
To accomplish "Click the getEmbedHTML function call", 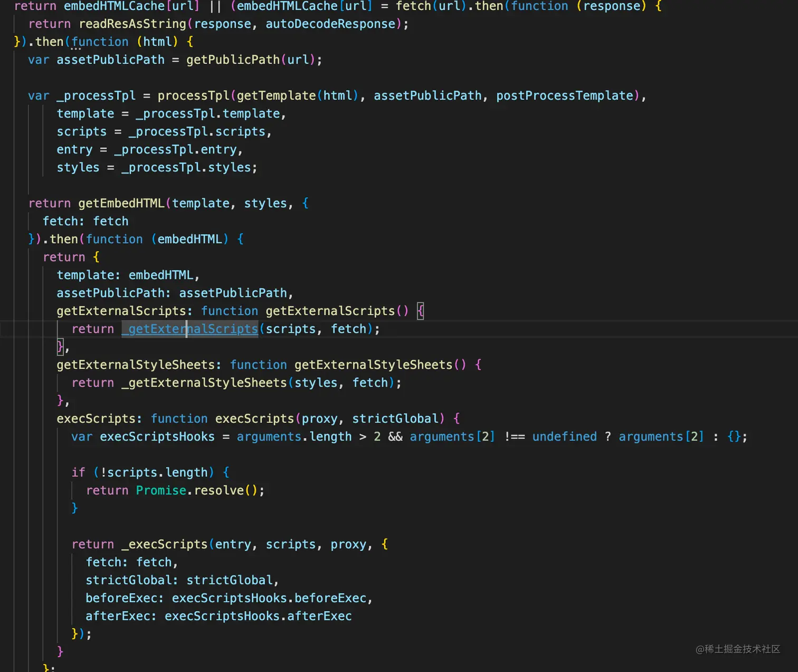I will pyautogui.click(x=121, y=203).
